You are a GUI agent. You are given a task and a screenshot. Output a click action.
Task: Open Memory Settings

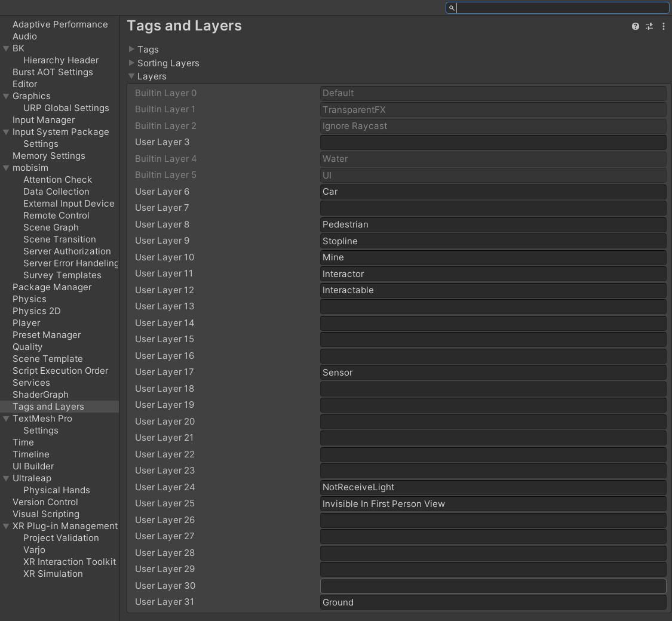49,156
